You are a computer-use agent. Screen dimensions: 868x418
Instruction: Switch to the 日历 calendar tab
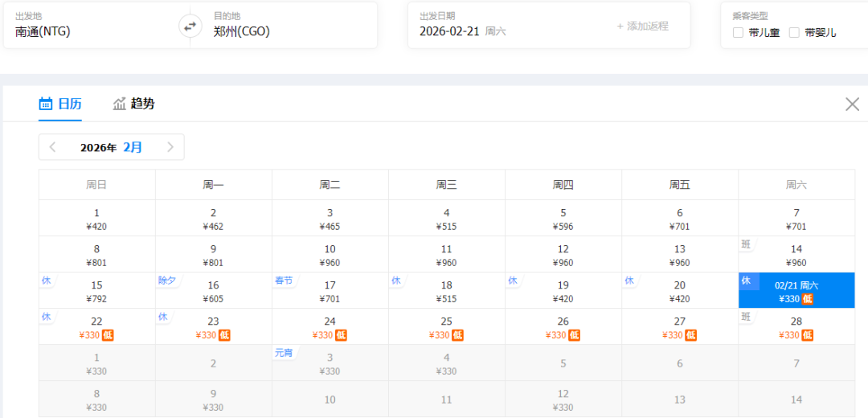[60, 104]
